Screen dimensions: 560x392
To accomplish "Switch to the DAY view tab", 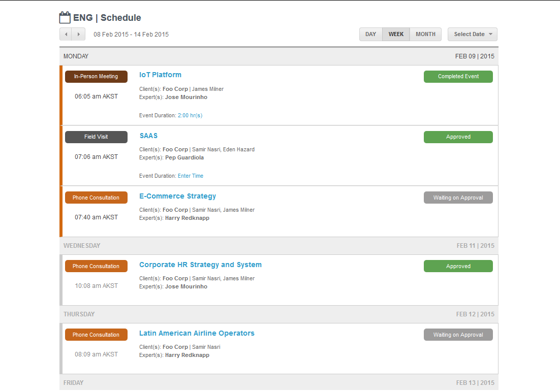I will (371, 34).
